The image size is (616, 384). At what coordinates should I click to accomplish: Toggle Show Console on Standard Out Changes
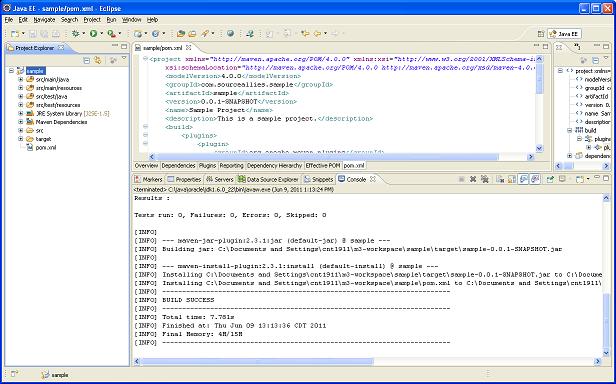523,179
